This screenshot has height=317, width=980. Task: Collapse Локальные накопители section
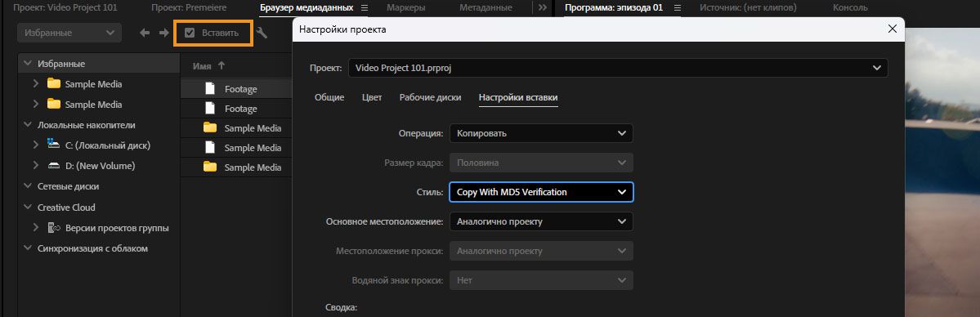(x=27, y=125)
